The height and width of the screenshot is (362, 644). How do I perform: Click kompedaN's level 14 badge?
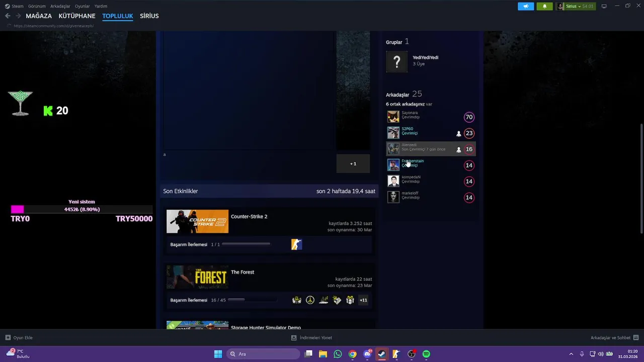pyautogui.click(x=469, y=182)
